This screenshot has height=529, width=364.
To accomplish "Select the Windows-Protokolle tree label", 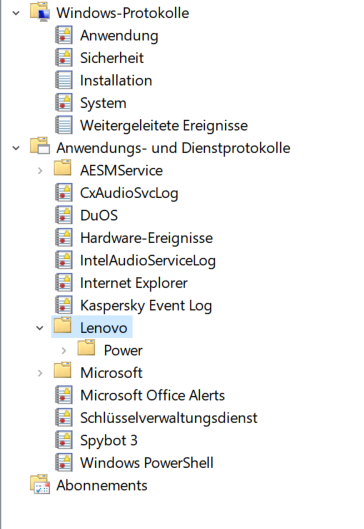I will [123, 13].
